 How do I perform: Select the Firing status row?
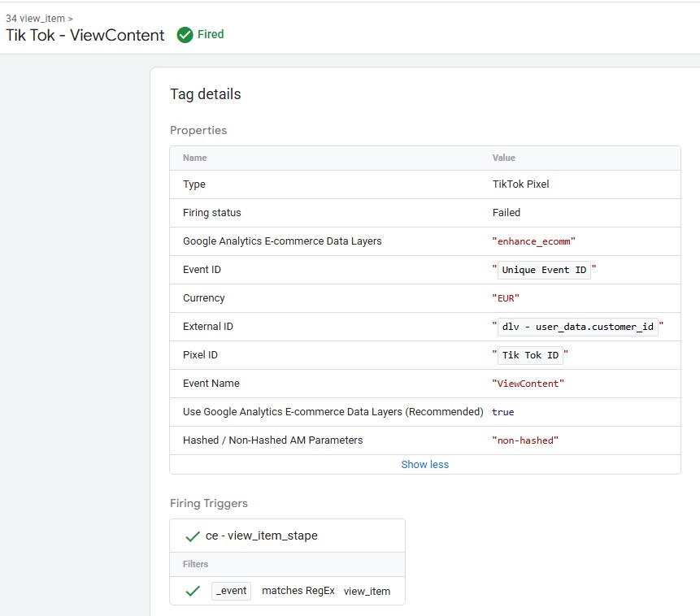coord(425,213)
